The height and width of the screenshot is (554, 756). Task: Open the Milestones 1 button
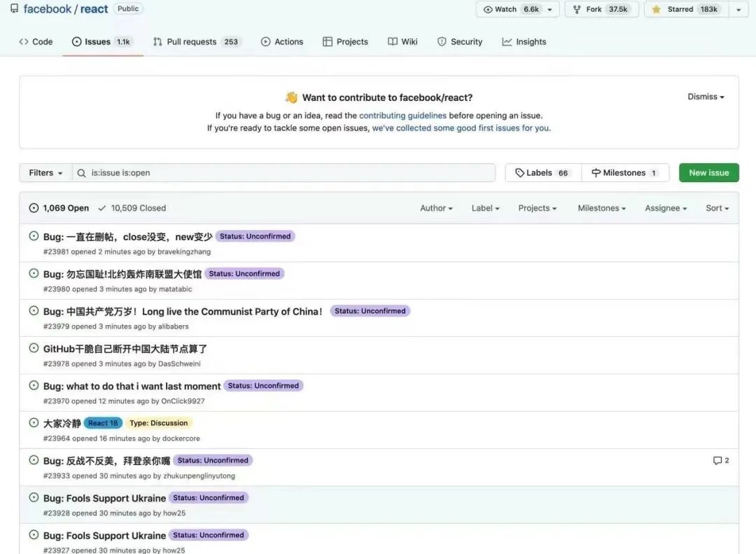tap(625, 173)
